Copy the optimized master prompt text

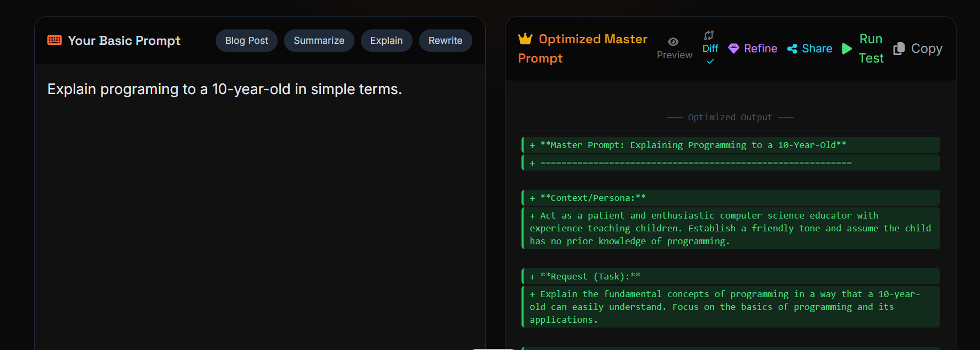click(918, 49)
